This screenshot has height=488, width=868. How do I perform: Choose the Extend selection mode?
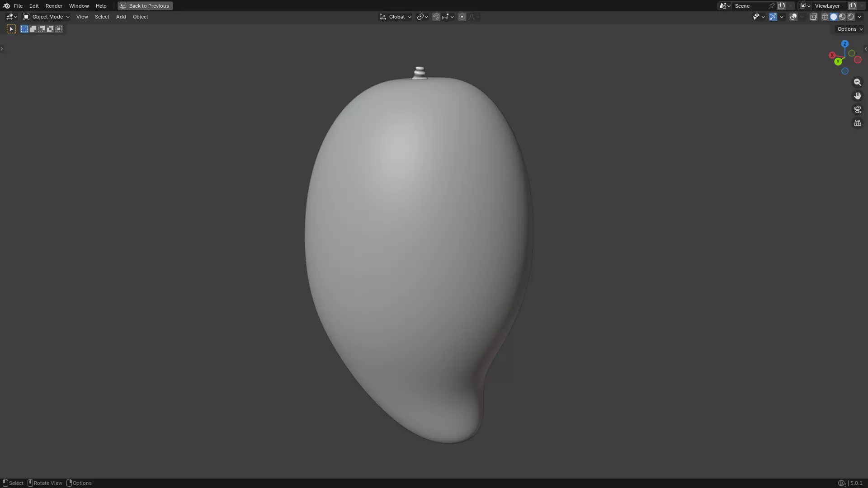[33, 29]
